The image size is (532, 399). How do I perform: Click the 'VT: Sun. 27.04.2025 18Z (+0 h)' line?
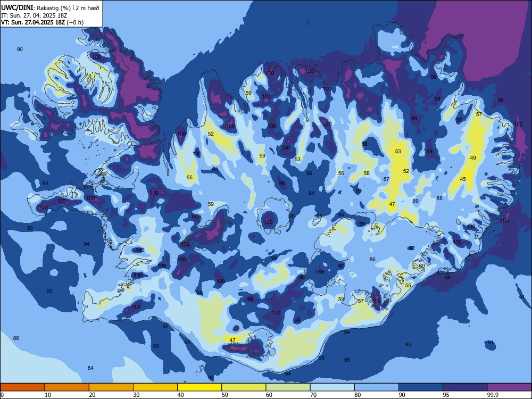pyautogui.click(x=42, y=22)
